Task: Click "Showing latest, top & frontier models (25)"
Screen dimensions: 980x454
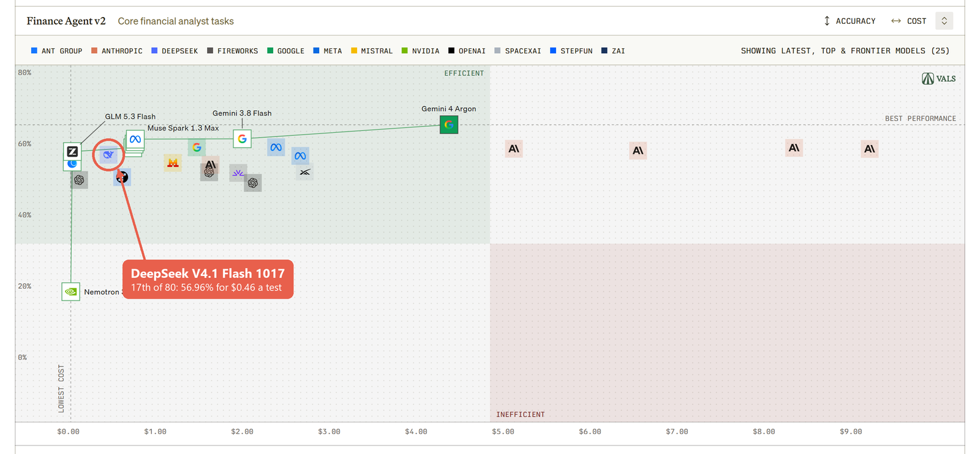Action: pos(845,51)
